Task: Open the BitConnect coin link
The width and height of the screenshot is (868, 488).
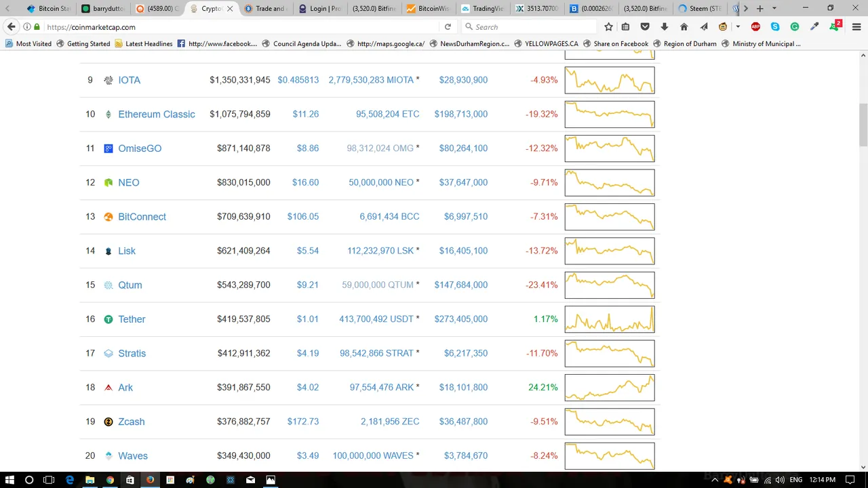Action: 142,217
